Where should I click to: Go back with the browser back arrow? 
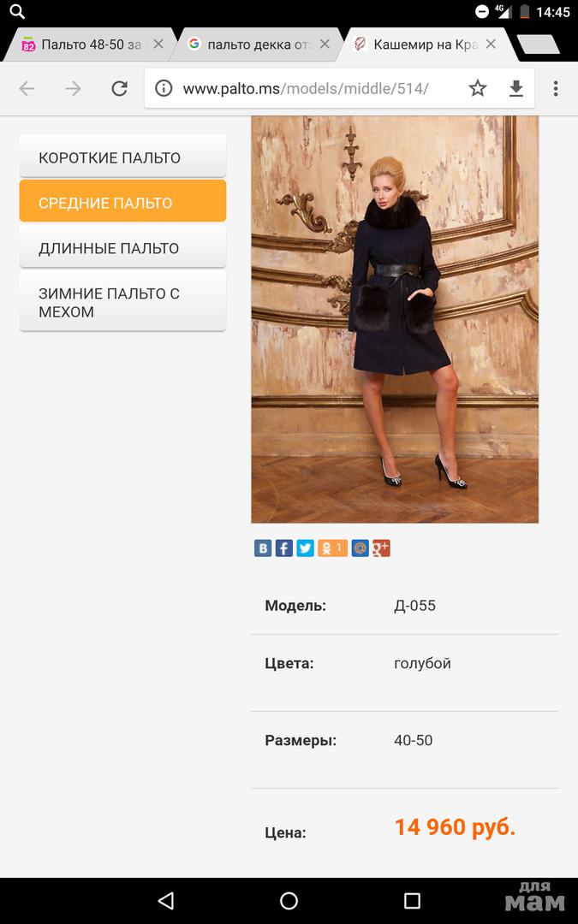27,88
